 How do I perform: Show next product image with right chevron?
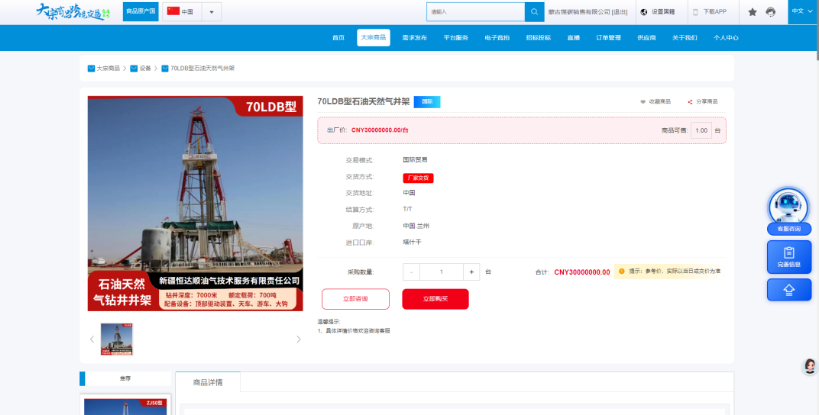[298, 339]
